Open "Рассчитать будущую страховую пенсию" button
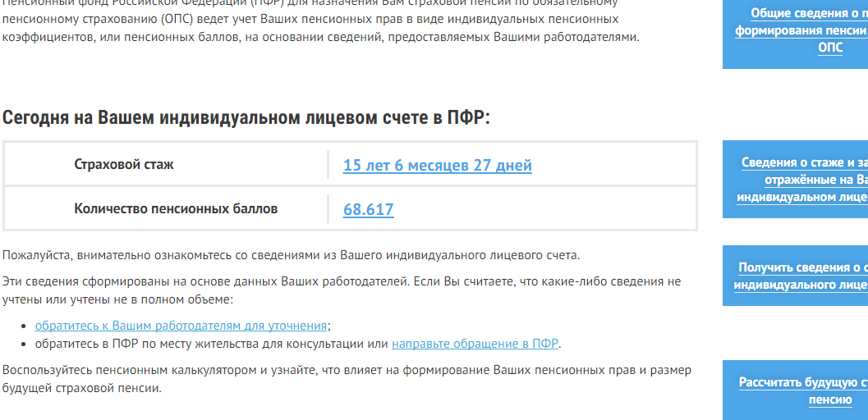 click(x=796, y=390)
